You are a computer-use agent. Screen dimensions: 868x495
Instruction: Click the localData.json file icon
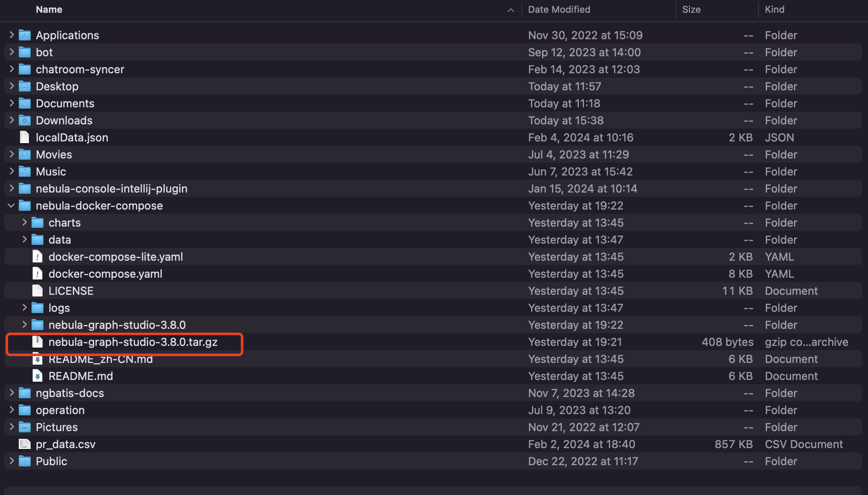(25, 138)
